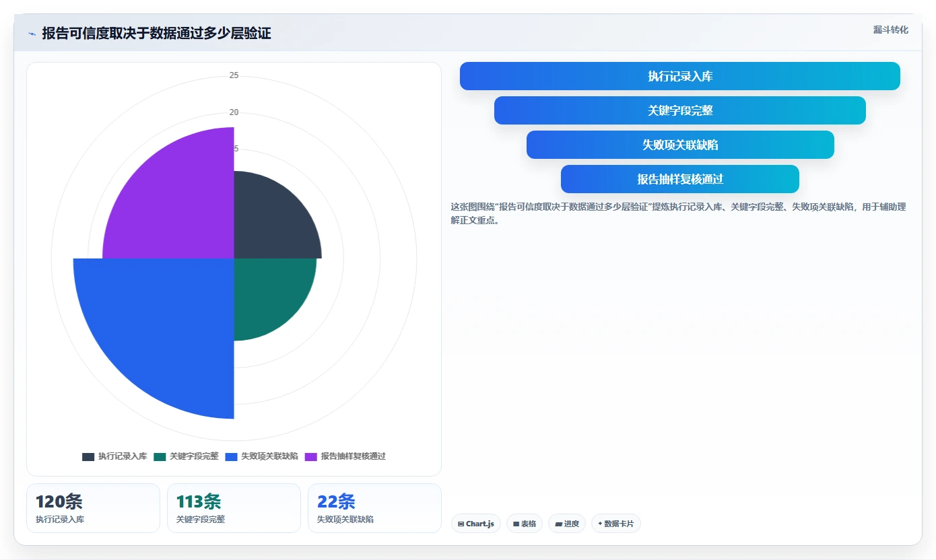
Task: Toggle 报告抽样复核通过 purple legend swatch
Action: tap(311, 456)
